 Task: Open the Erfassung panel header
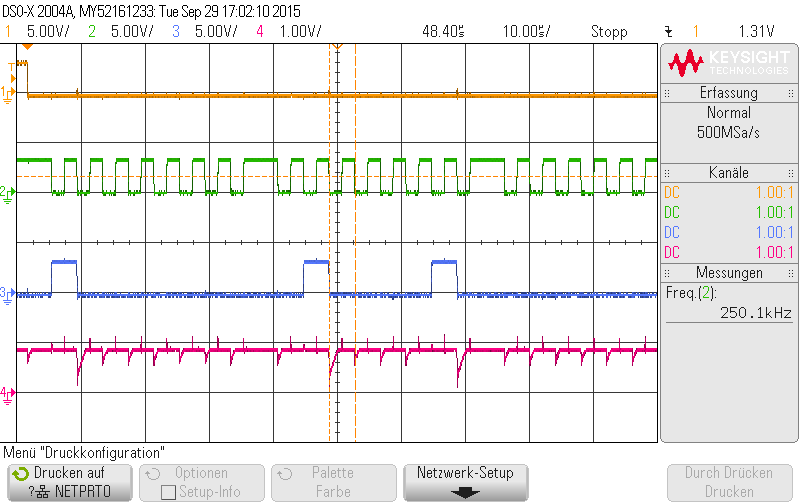[x=729, y=93]
